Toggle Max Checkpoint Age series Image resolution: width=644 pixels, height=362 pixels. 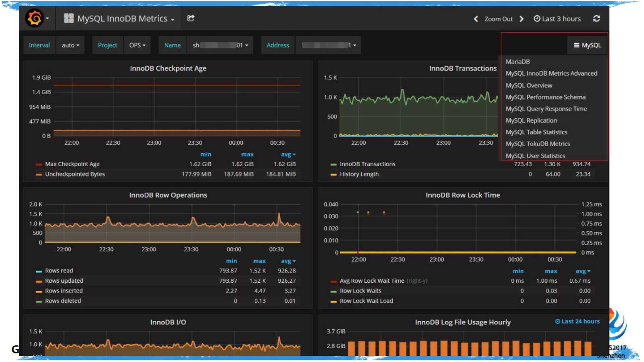click(72, 164)
